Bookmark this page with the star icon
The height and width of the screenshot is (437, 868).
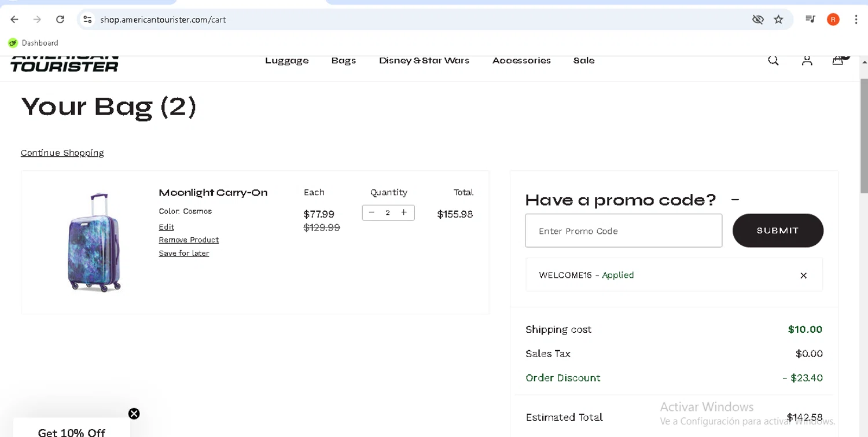pos(779,20)
